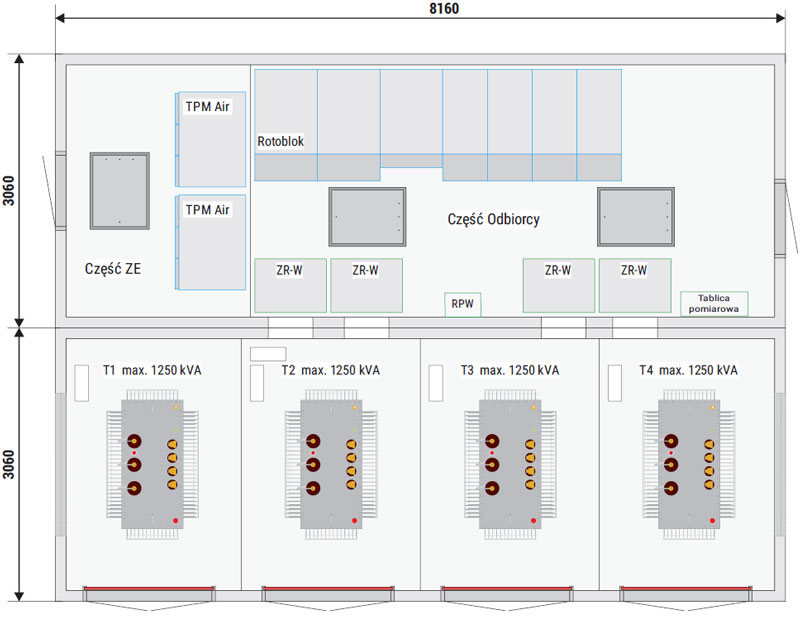Click the lower TPM Air cabinet
Image resolution: width=800 pixels, height=617 pixels.
212,242
